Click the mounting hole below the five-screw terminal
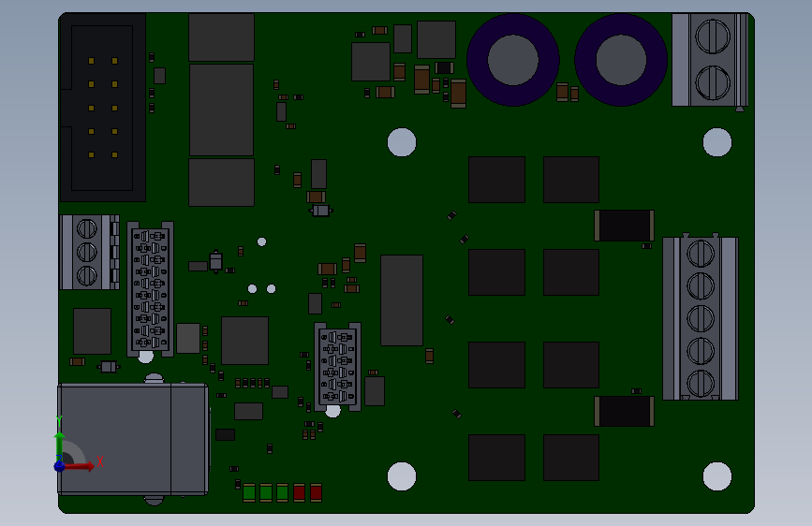The height and width of the screenshot is (526, 812). tap(717, 476)
